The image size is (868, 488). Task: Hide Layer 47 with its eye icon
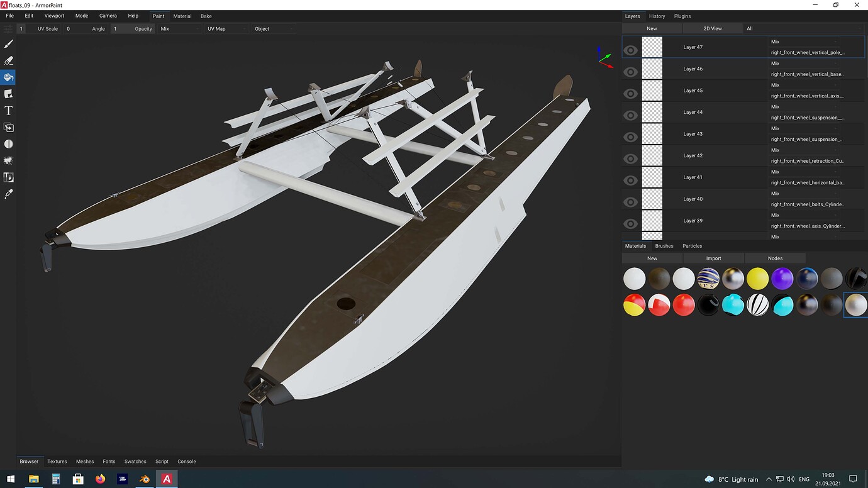631,50
